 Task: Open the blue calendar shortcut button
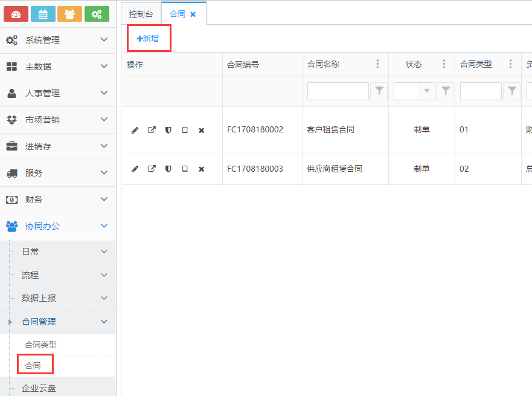[x=43, y=14]
